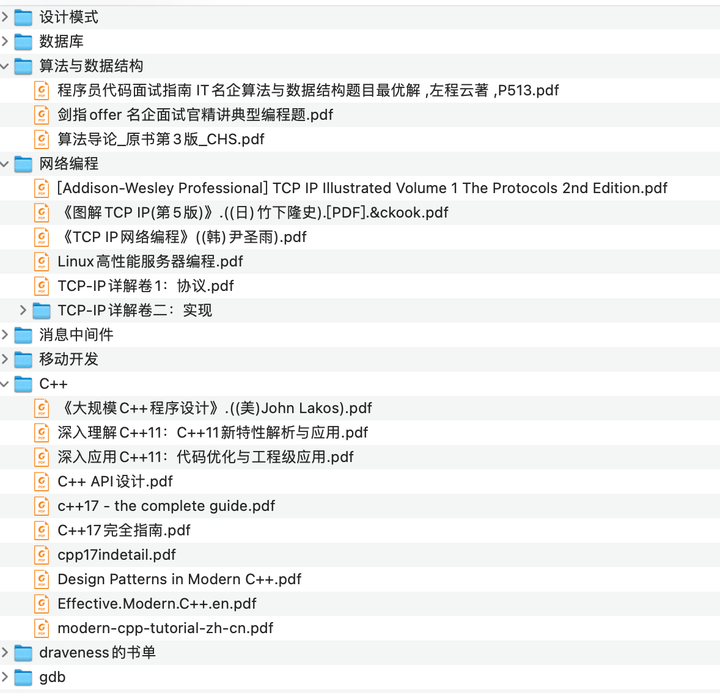Screen dimensions: 720x693
Task: Select file name C++17完全指南.pdf
Action: (124, 530)
